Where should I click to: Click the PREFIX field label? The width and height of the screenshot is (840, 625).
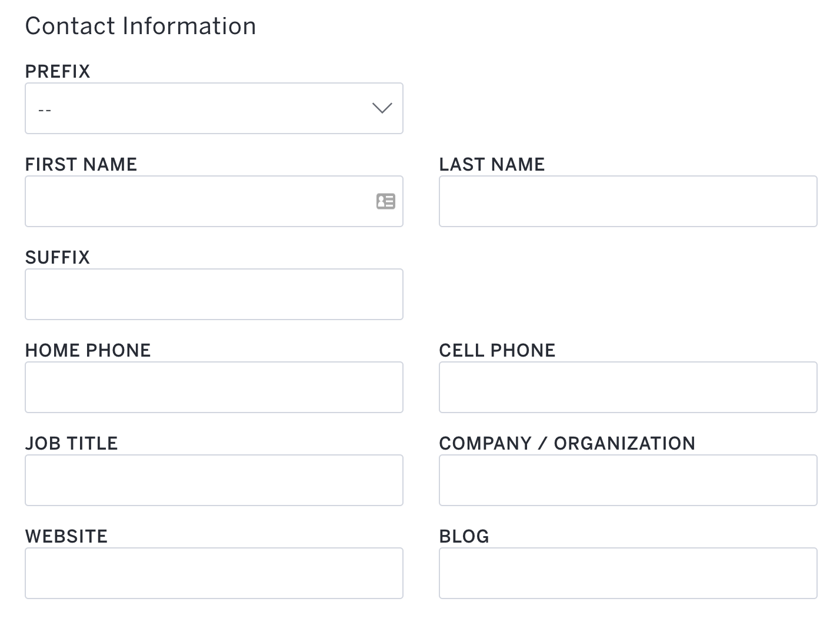click(58, 71)
